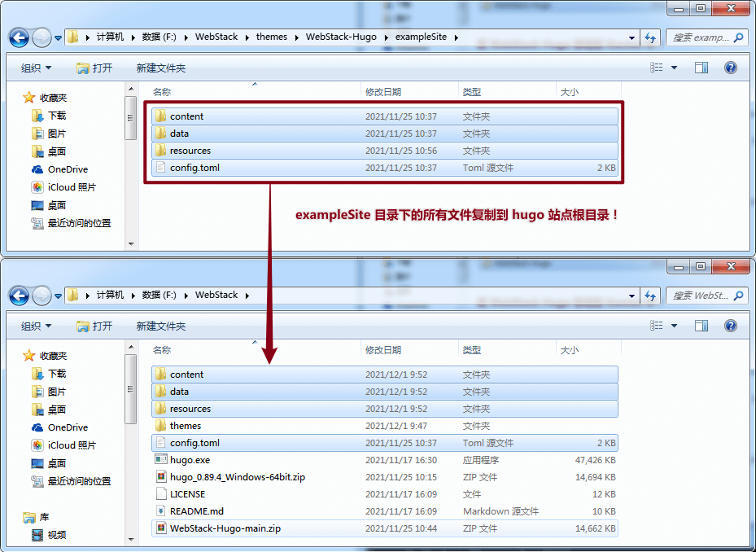Open 库 in lower WebStack window sidebar
This screenshot has width=756, height=552.
[x=37, y=517]
